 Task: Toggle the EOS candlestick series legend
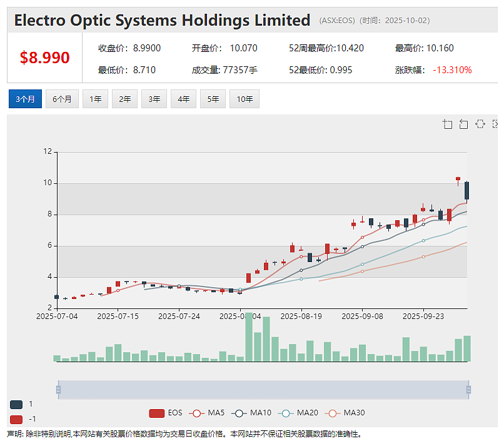pos(166,413)
